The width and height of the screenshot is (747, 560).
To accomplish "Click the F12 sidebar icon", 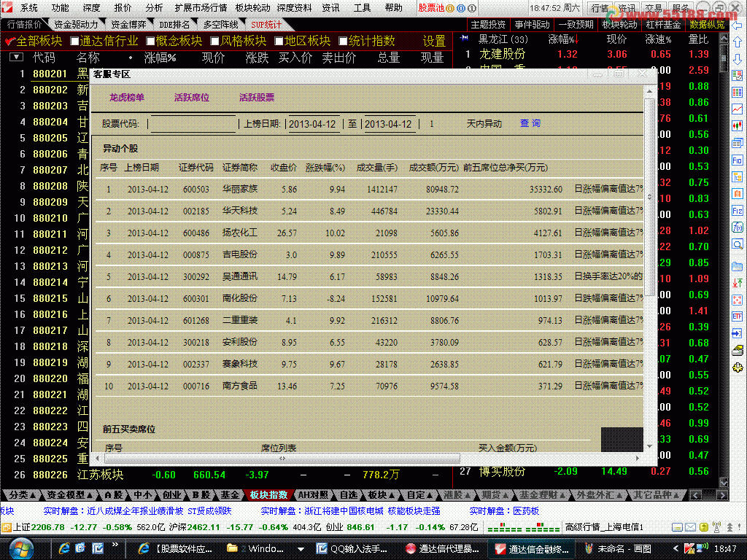I will pos(737,211).
